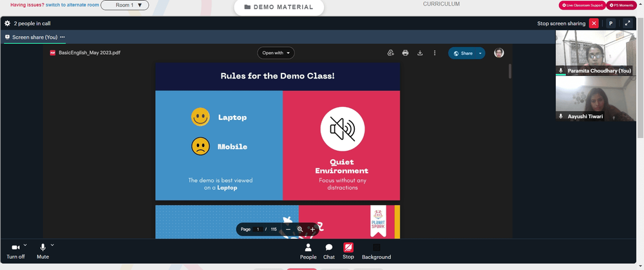
Task: Select Paramita Choudhary video thumbnail
Action: 596,53
